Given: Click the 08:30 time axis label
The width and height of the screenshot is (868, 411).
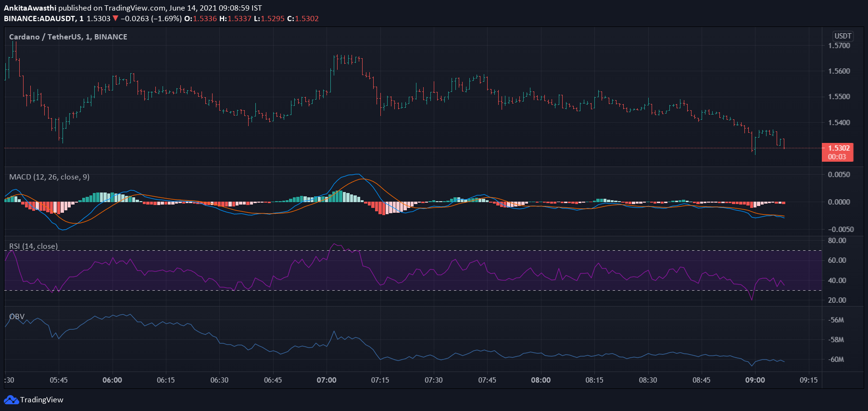Looking at the screenshot, I should click(648, 380).
